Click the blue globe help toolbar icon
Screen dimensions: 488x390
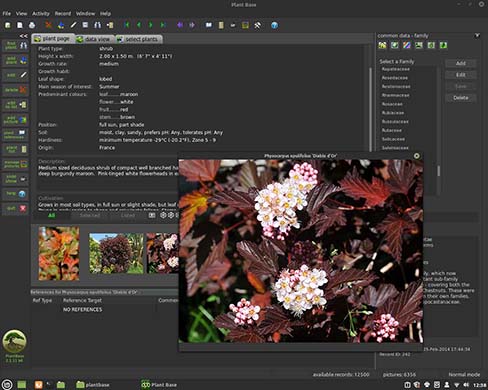coord(274,25)
